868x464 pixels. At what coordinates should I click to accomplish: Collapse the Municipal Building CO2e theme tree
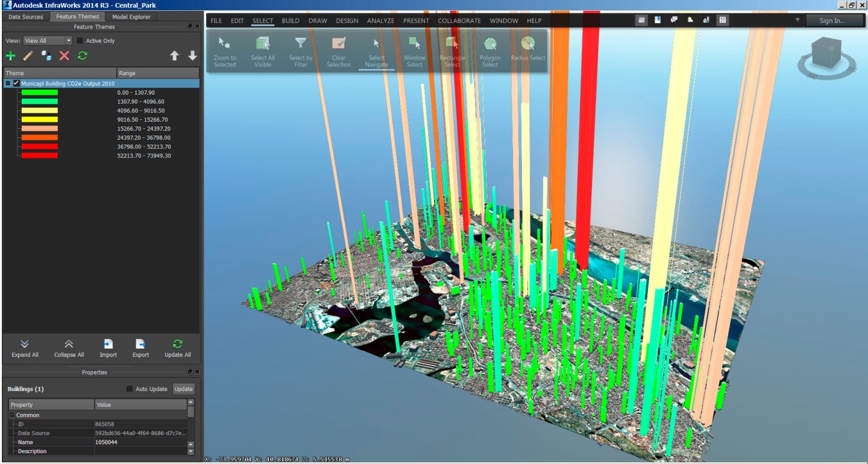(8, 84)
